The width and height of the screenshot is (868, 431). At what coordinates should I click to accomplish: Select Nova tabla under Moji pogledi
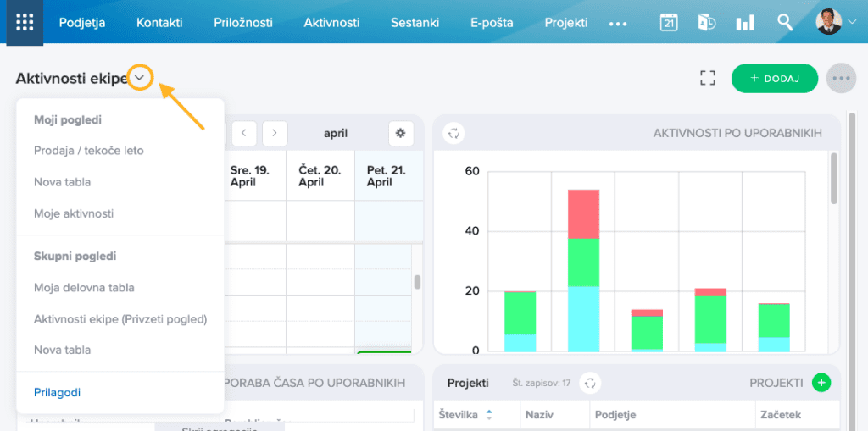[x=62, y=182]
